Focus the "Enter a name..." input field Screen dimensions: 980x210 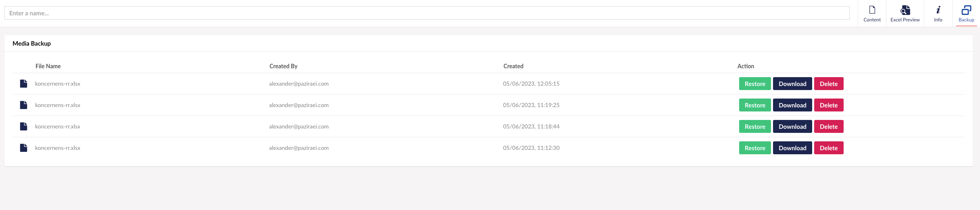click(427, 13)
